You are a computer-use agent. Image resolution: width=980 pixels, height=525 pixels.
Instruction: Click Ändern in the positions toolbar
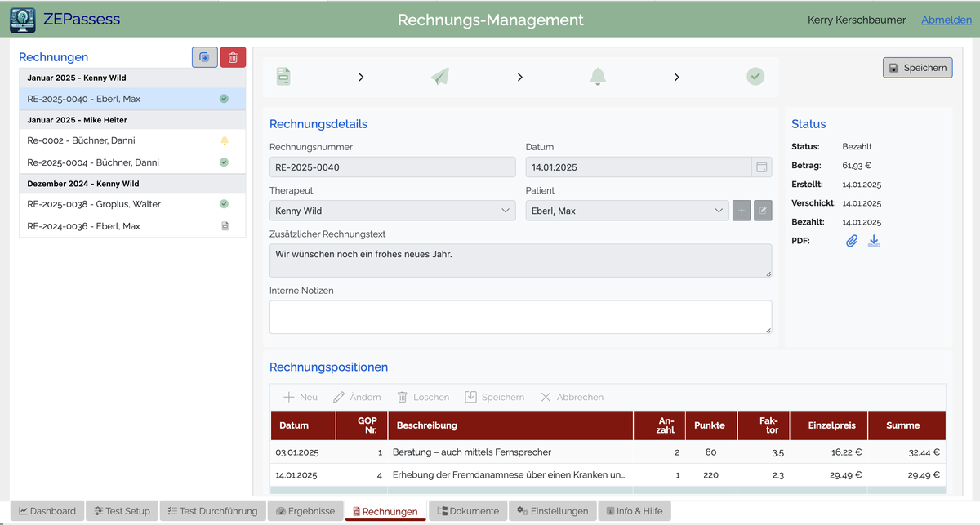point(357,397)
